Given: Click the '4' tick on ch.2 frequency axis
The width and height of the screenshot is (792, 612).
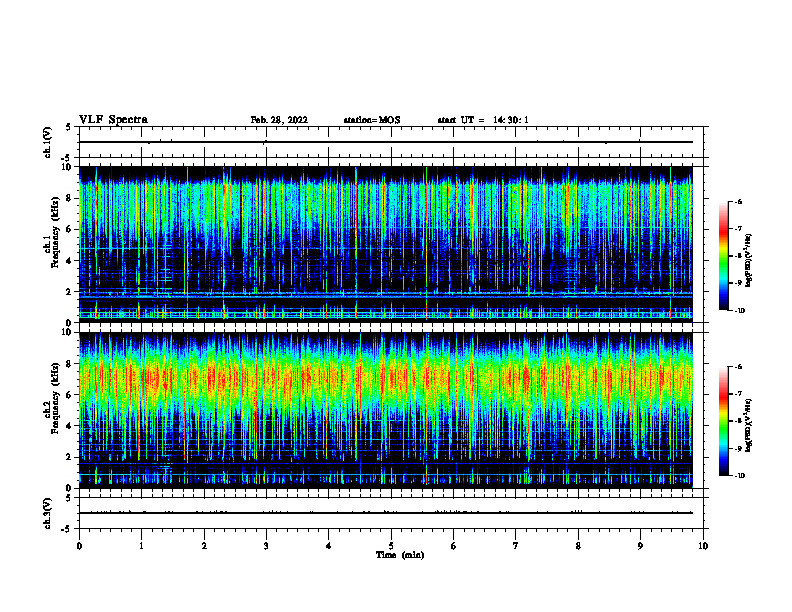Looking at the screenshot, I should [69, 426].
